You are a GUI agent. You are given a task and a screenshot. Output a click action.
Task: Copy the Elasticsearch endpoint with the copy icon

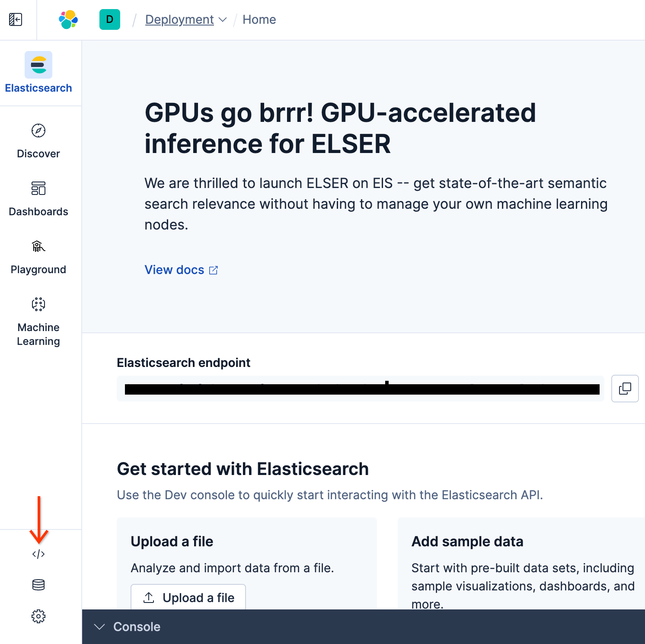625,389
